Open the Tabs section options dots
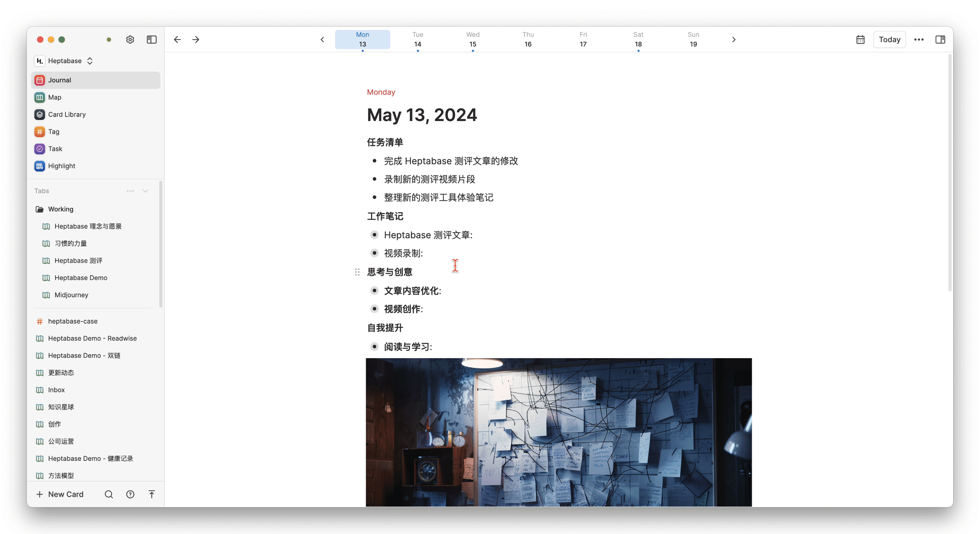 pyautogui.click(x=130, y=191)
